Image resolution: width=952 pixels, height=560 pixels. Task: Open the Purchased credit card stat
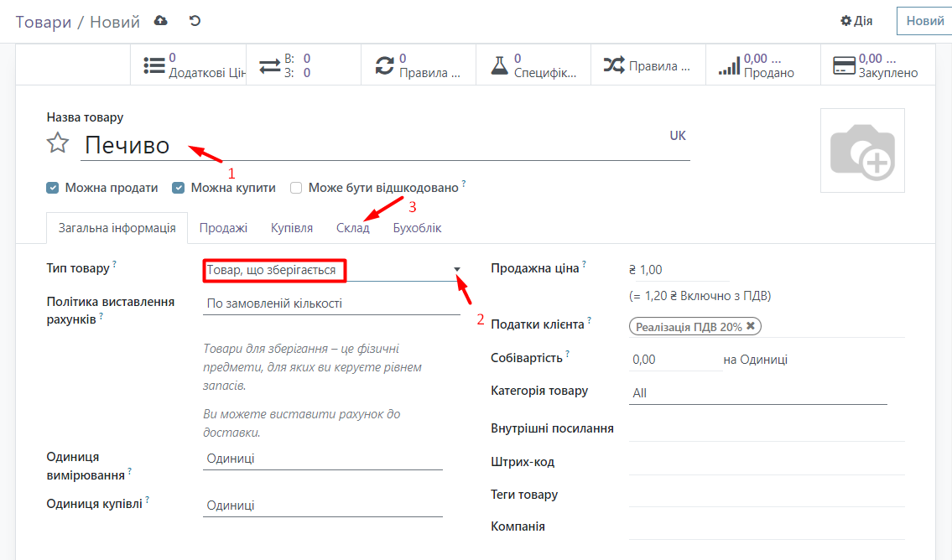[843, 65]
